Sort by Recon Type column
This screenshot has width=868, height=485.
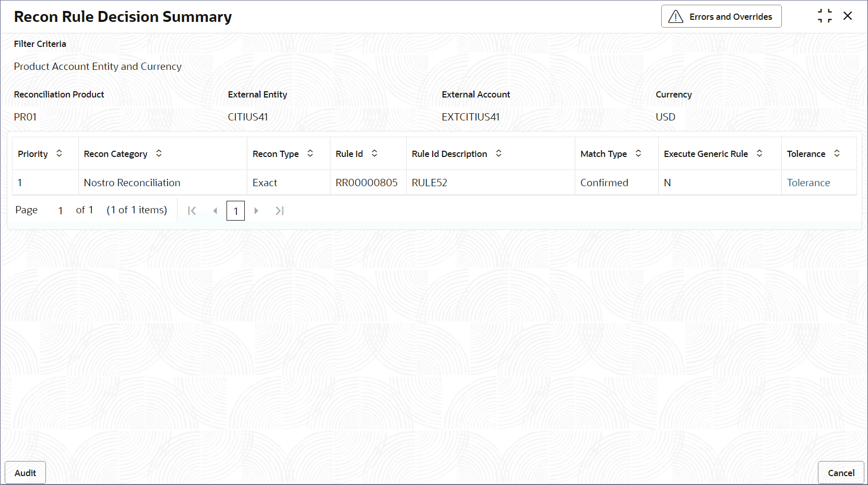click(x=310, y=153)
